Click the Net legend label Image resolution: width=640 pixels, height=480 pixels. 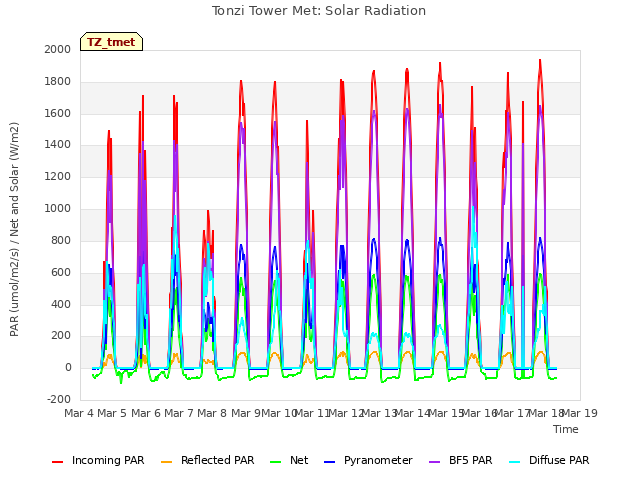[x=299, y=460]
